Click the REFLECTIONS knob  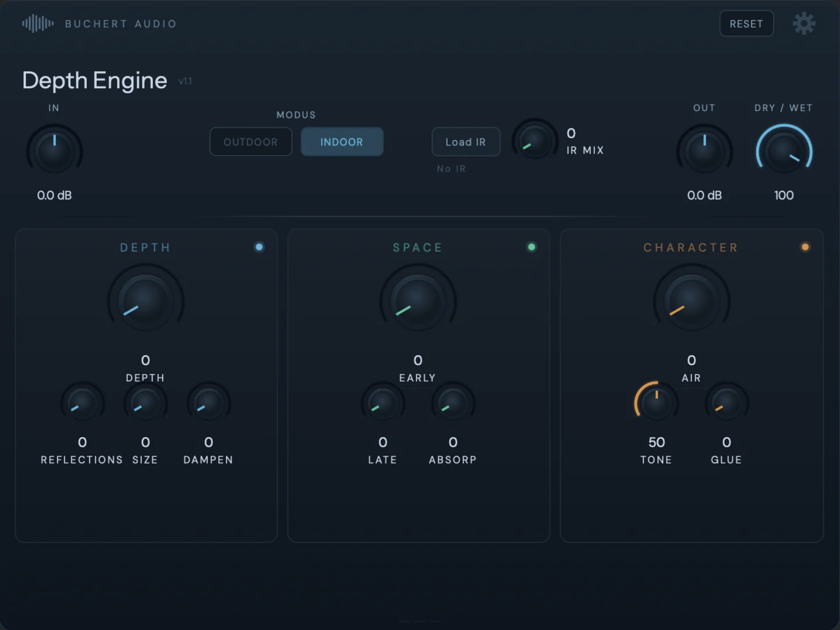pyautogui.click(x=82, y=403)
